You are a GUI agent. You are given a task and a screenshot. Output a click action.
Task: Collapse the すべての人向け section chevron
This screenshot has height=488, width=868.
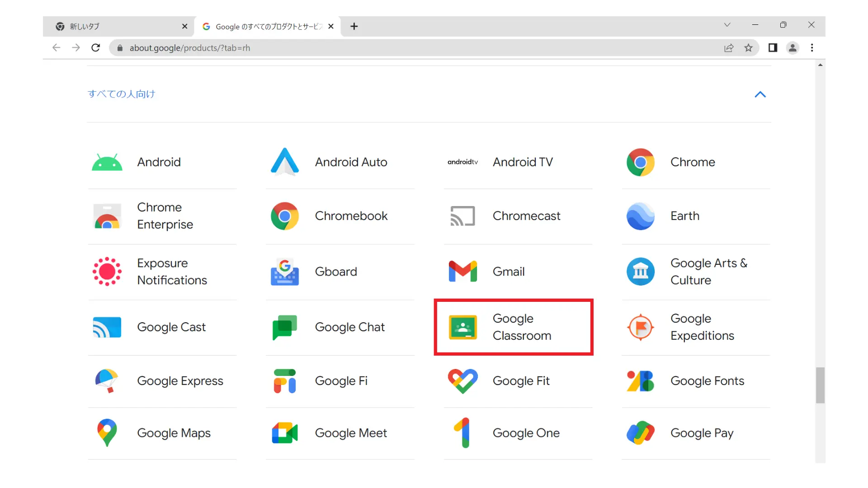(x=760, y=94)
